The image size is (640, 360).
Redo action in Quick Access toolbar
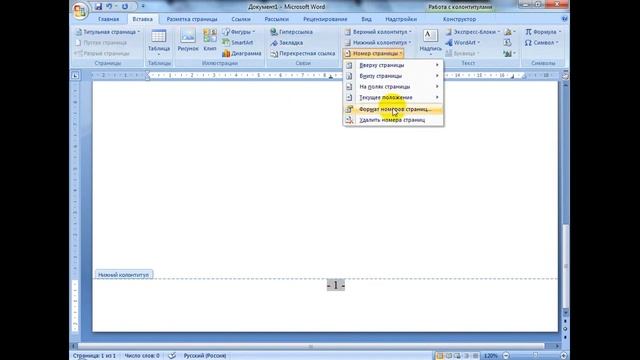125,7
